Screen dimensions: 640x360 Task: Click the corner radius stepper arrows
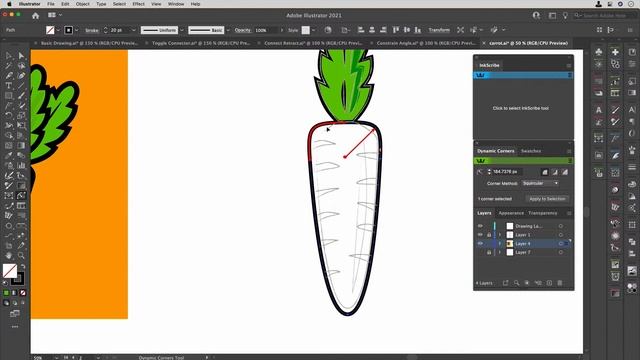[x=489, y=172]
